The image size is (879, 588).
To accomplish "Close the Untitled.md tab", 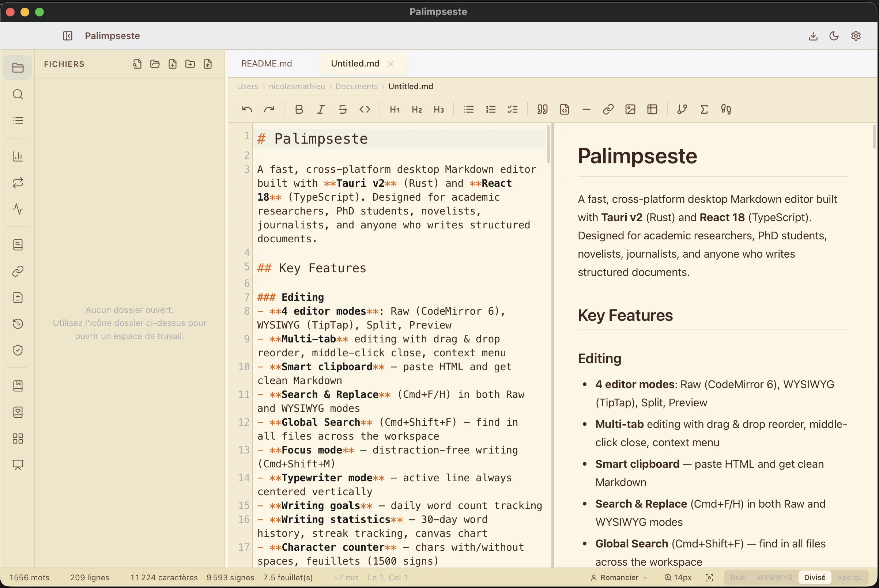I will (390, 64).
